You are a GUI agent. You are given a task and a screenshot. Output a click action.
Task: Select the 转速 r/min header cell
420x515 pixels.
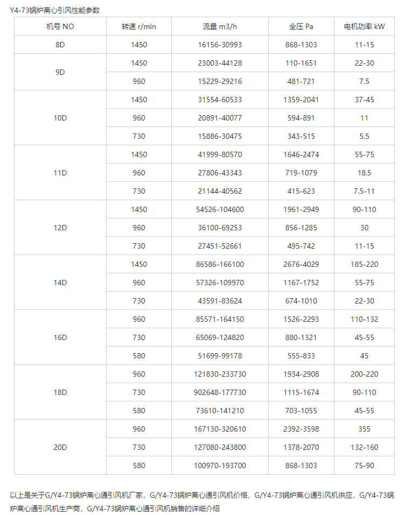139,26
